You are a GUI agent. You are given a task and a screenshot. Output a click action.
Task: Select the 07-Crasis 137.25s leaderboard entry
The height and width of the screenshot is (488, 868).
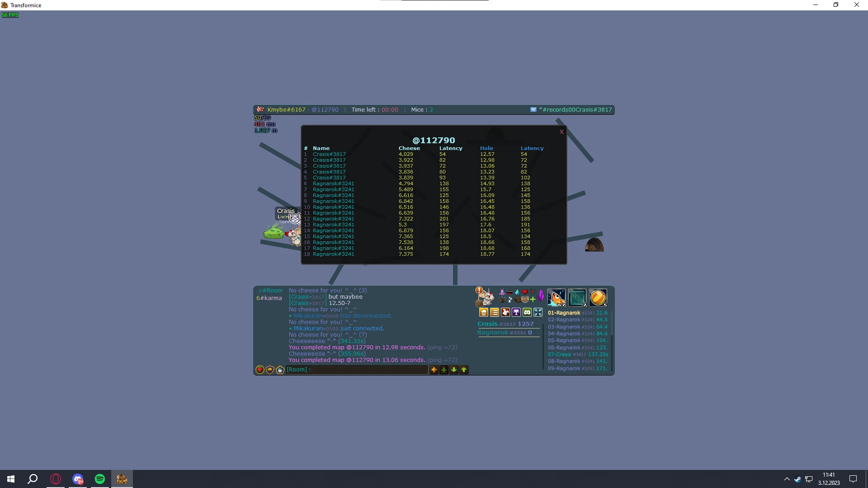(578, 354)
